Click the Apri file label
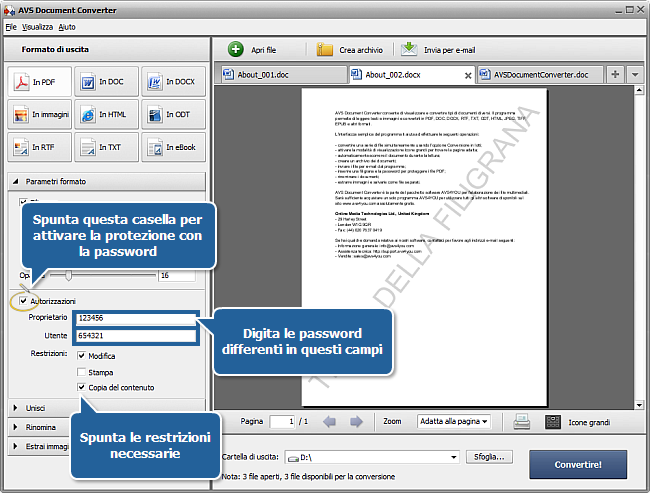Image resolution: width=650 pixels, height=493 pixels. click(264, 50)
